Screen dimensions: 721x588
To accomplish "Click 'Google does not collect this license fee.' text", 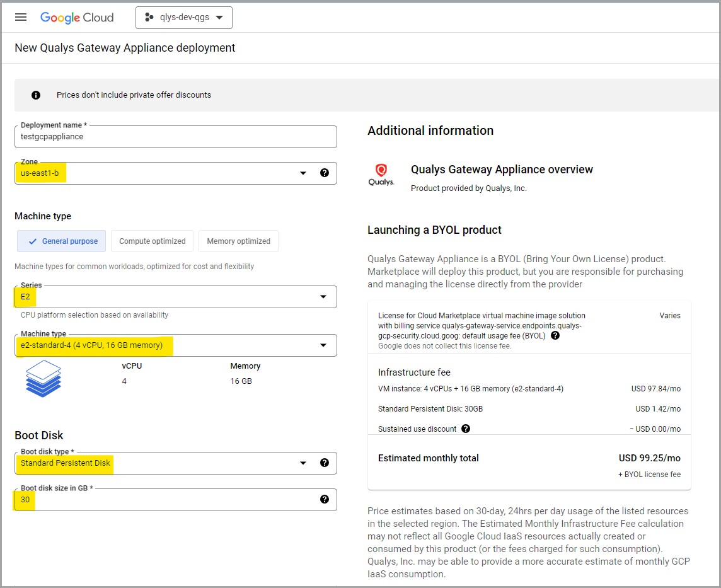I will click(445, 346).
